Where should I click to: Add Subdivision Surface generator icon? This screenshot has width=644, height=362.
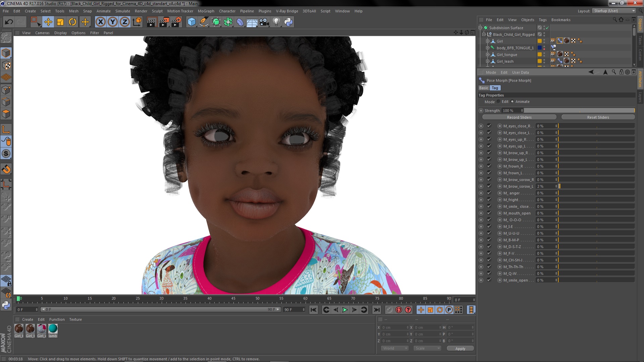pos(216,22)
